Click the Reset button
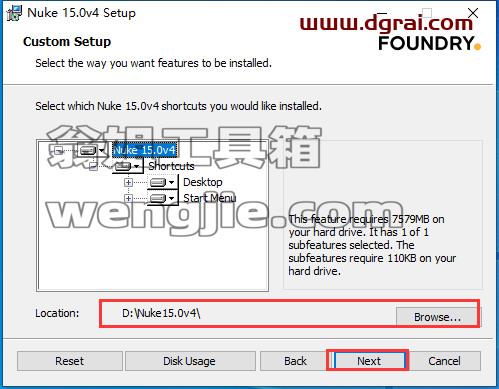The height and width of the screenshot is (389, 499). pos(70,361)
